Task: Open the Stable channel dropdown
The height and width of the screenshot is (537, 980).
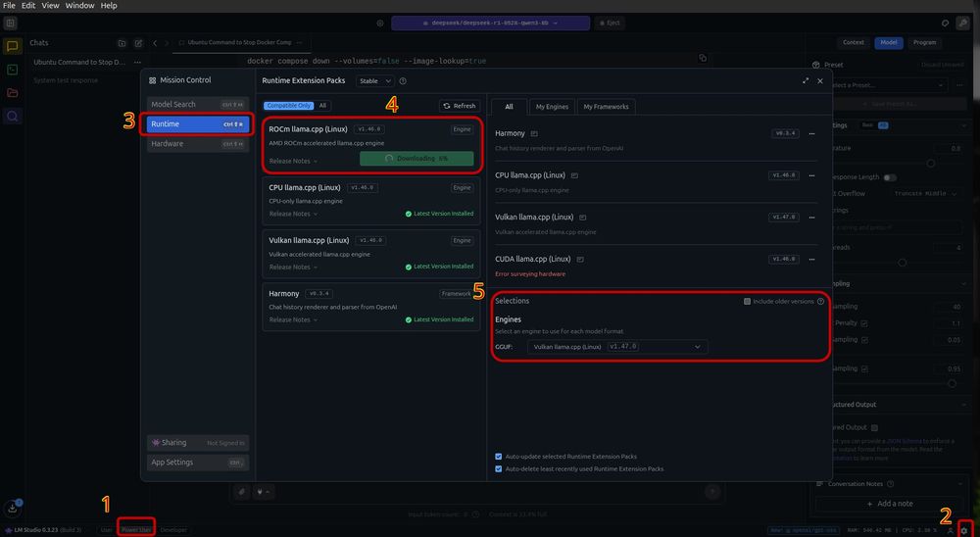Action: pyautogui.click(x=375, y=81)
